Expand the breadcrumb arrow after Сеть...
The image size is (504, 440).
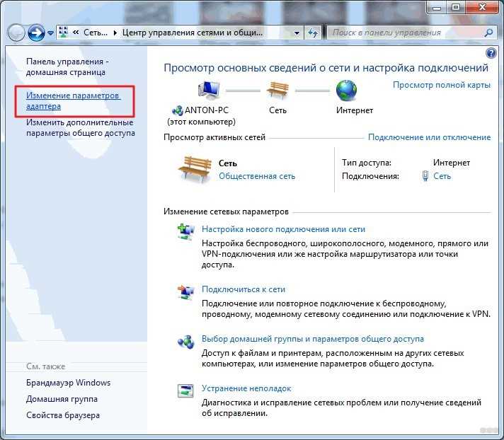115,33
